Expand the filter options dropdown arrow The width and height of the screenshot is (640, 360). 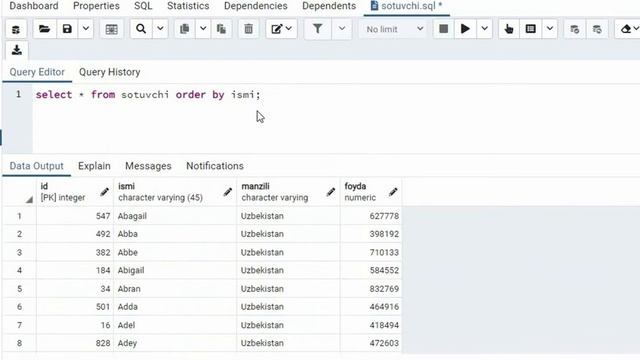[342, 29]
